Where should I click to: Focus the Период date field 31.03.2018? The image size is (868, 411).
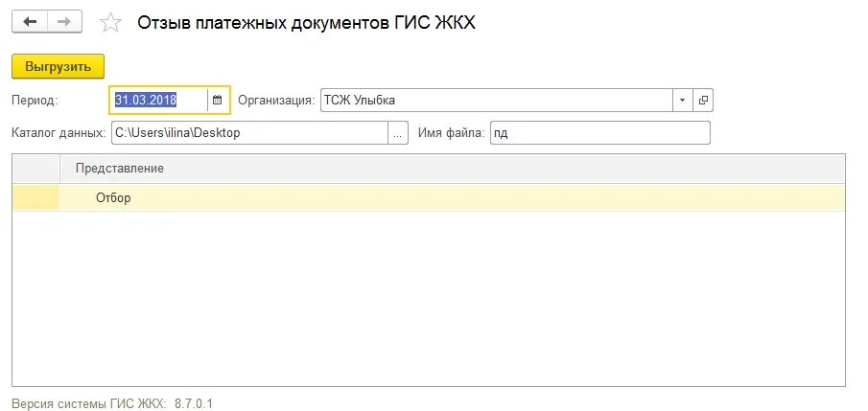tap(159, 101)
